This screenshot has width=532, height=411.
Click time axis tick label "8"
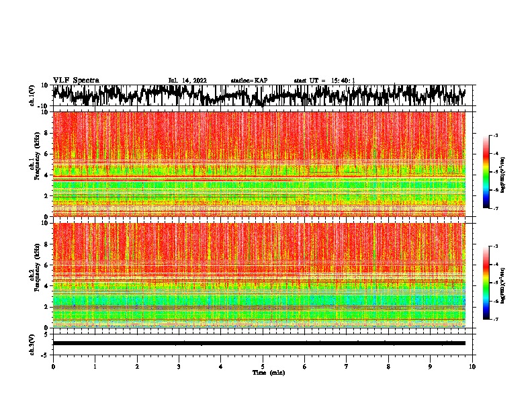tap(388, 367)
